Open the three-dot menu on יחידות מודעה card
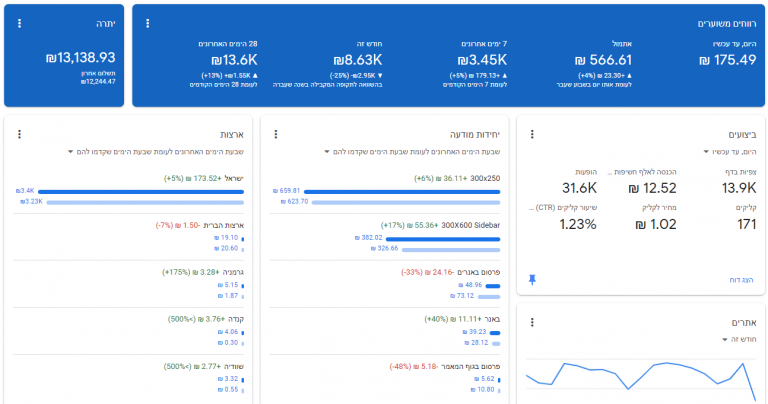Image resolution: width=768 pixels, height=404 pixels. coord(276,134)
